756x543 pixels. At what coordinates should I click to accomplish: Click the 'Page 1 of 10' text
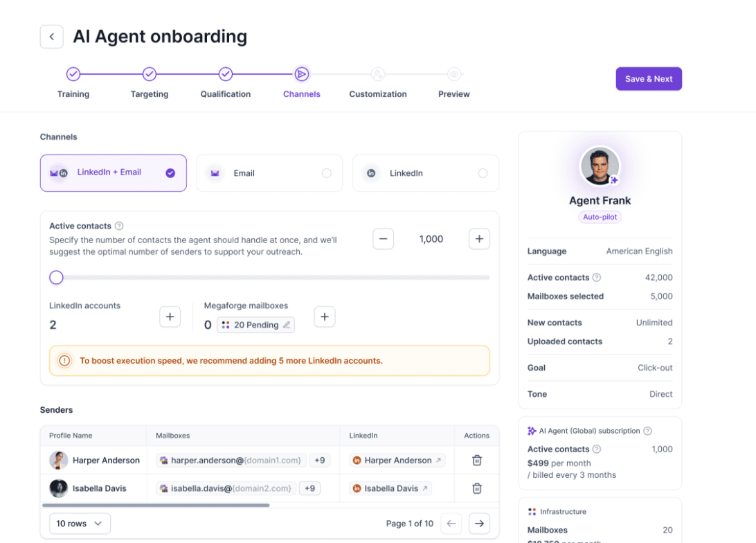pyautogui.click(x=409, y=524)
